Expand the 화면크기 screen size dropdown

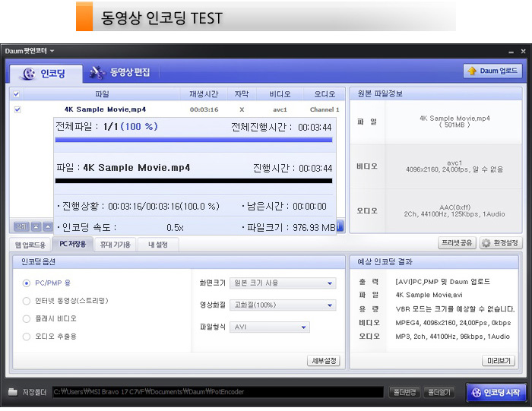[283, 283]
